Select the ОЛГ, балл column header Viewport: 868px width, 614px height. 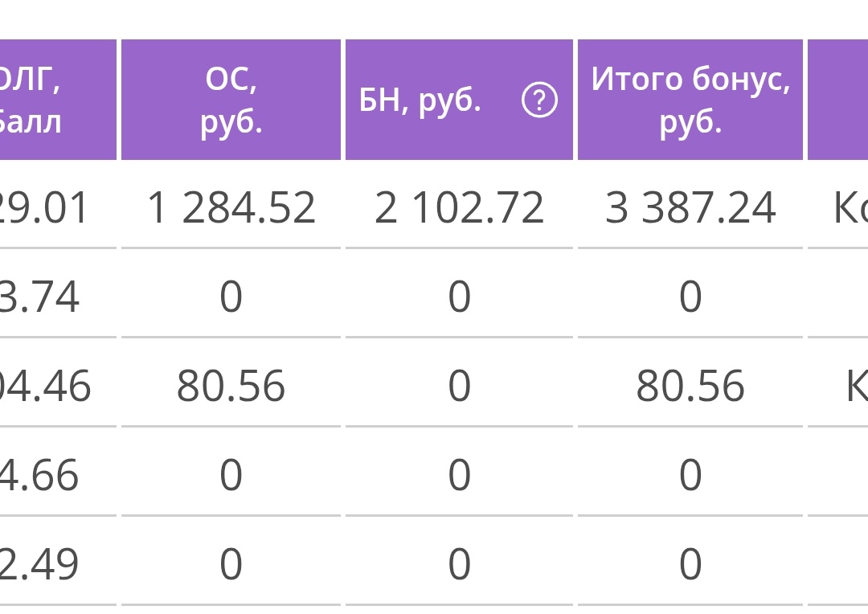click(x=58, y=100)
